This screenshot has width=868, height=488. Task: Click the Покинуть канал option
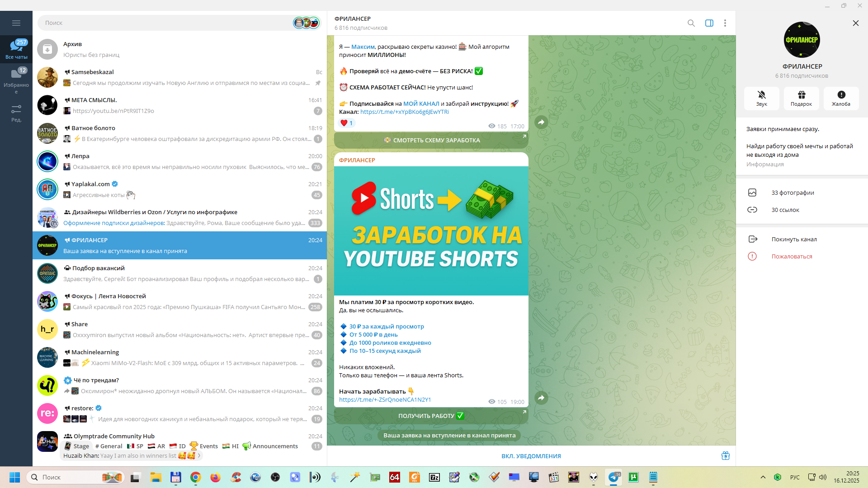(794, 239)
